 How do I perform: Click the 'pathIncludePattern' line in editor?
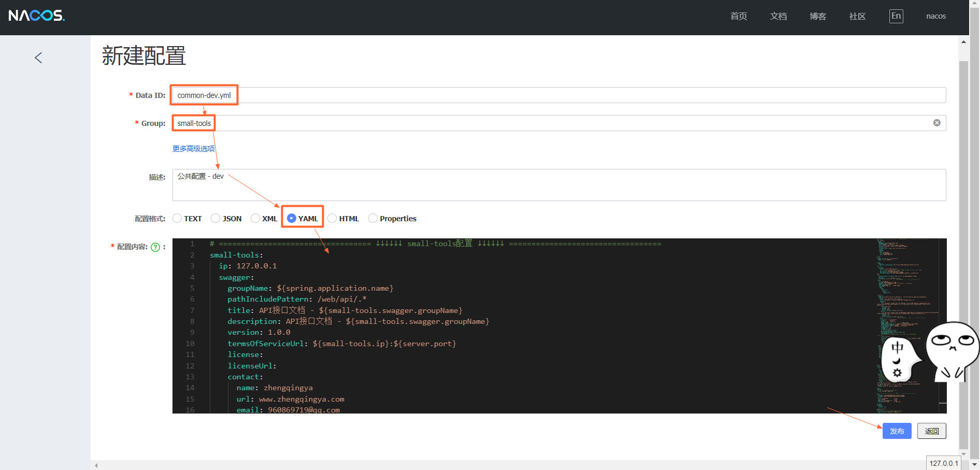pyautogui.click(x=297, y=299)
